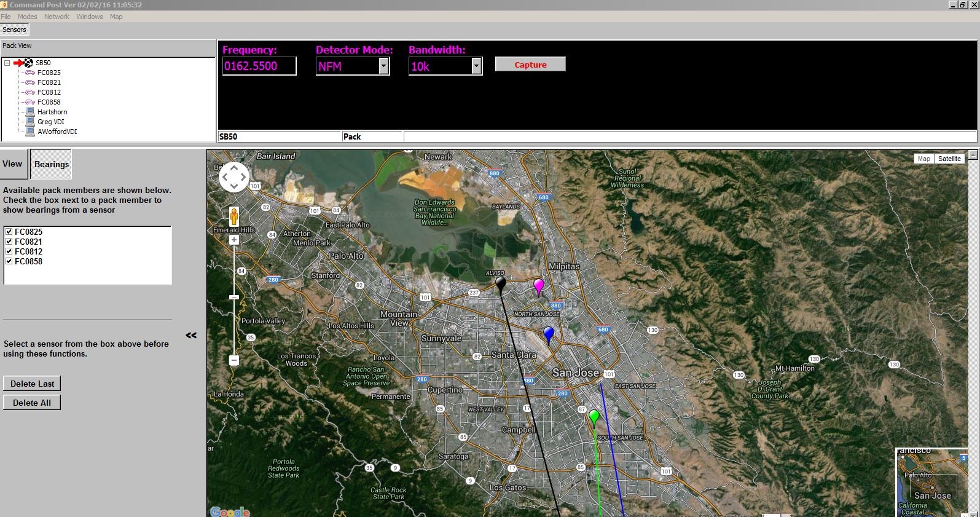The image size is (980, 517).
Task: Toggle the FC0821 bearings checkbox
Action: pyautogui.click(x=9, y=242)
